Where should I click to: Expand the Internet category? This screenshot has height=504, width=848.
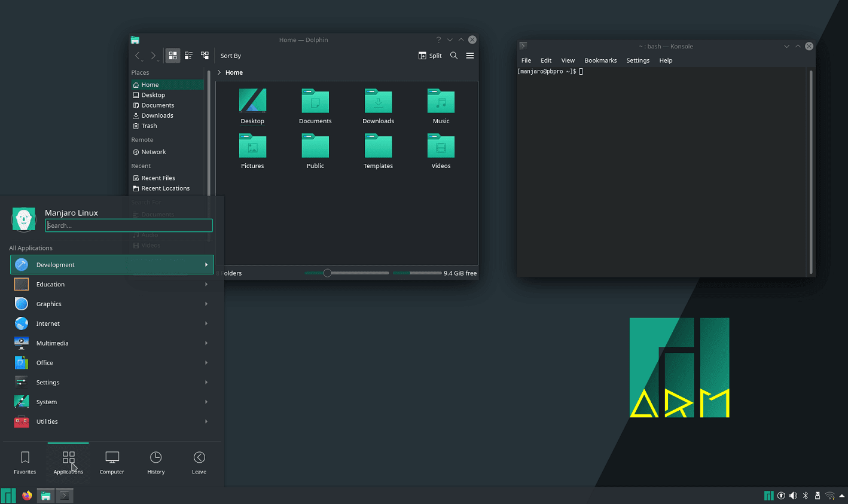coord(112,323)
